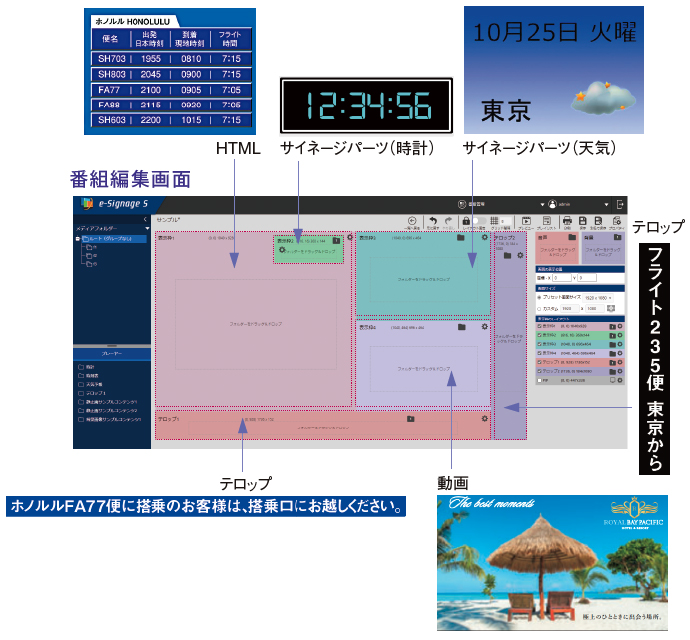690x640 pixels.
Task: Click the undo arrow in the toolbar
Action: click(x=433, y=221)
